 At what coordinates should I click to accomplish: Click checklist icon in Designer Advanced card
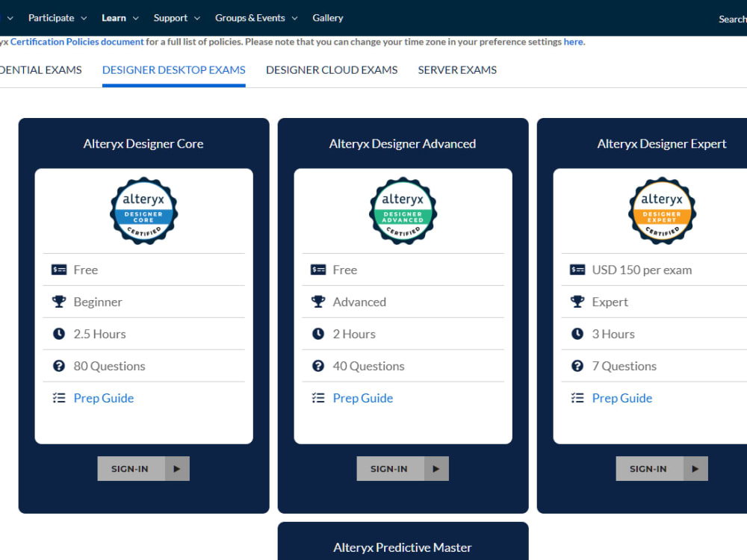coord(318,398)
